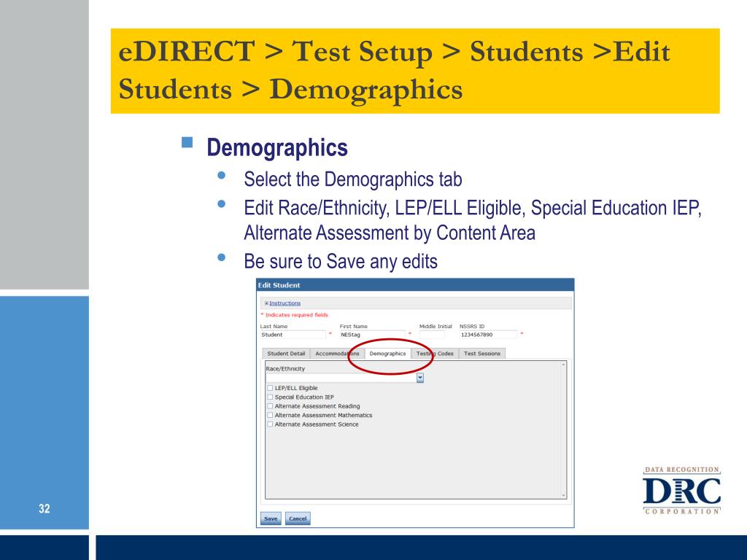Check the LEP/ELL Eligible checkbox
This screenshot has width=747, height=560.
pos(270,388)
